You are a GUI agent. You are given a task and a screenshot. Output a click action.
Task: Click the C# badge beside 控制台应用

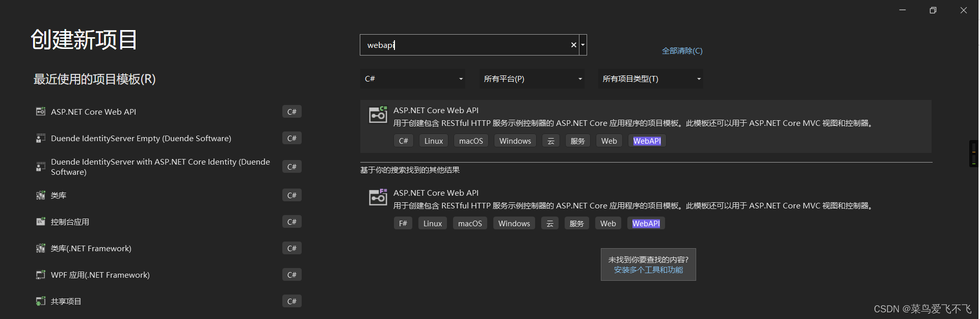tap(292, 222)
